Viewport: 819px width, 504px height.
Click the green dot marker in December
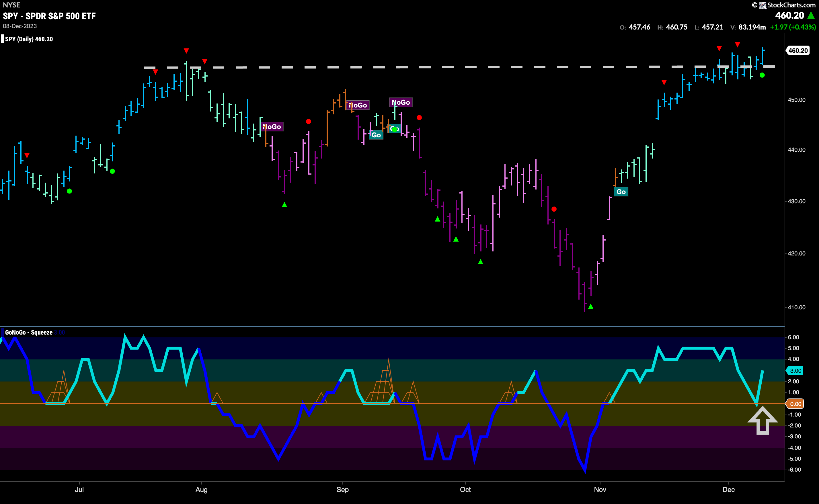762,75
